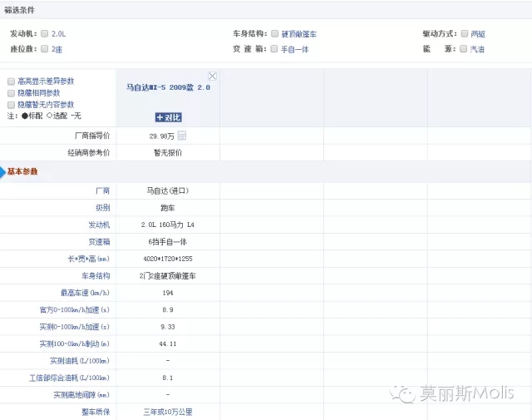Open the price calculator icon beside 29.98万
The height and width of the screenshot is (420, 532).
pos(182,136)
